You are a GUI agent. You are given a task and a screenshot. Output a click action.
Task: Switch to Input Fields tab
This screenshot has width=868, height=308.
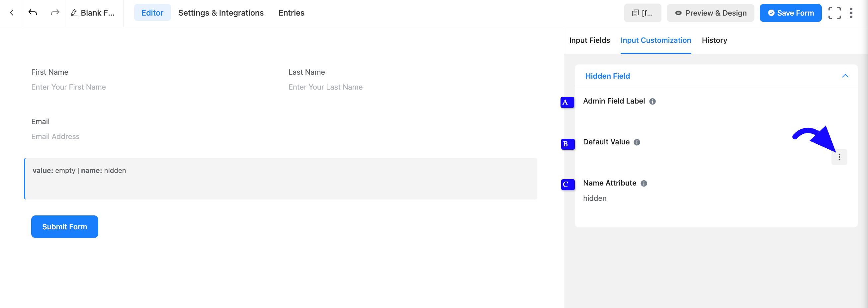tap(590, 40)
